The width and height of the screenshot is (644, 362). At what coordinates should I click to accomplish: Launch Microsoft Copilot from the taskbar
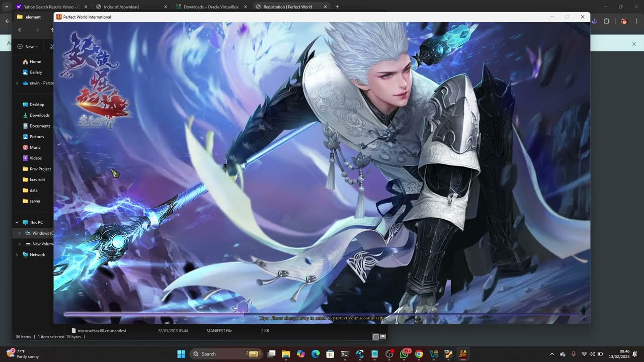coord(301,354)
